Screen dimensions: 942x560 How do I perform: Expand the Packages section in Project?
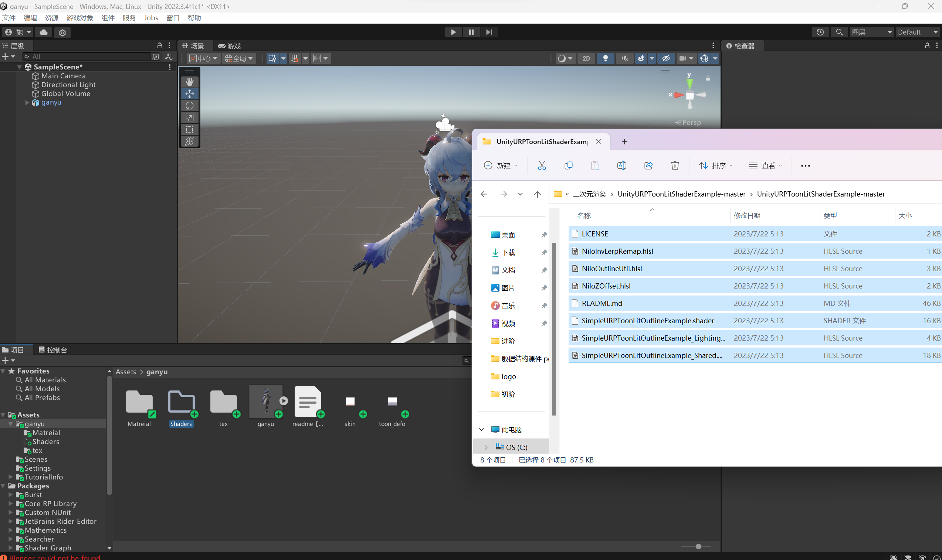[5, 486]
